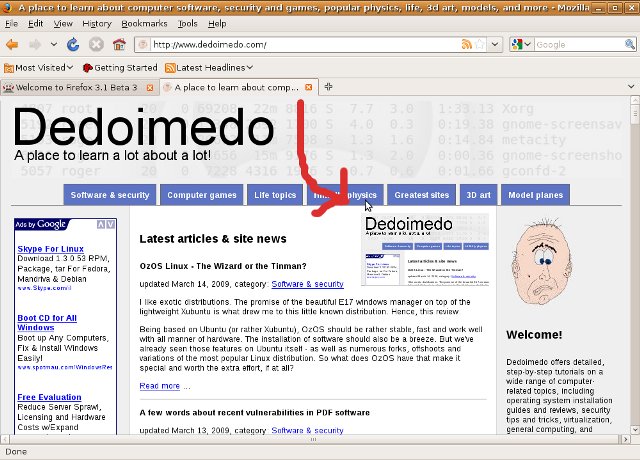Open the Getting Started bookmark
640x460 pixels.
(x=120, y=68)
